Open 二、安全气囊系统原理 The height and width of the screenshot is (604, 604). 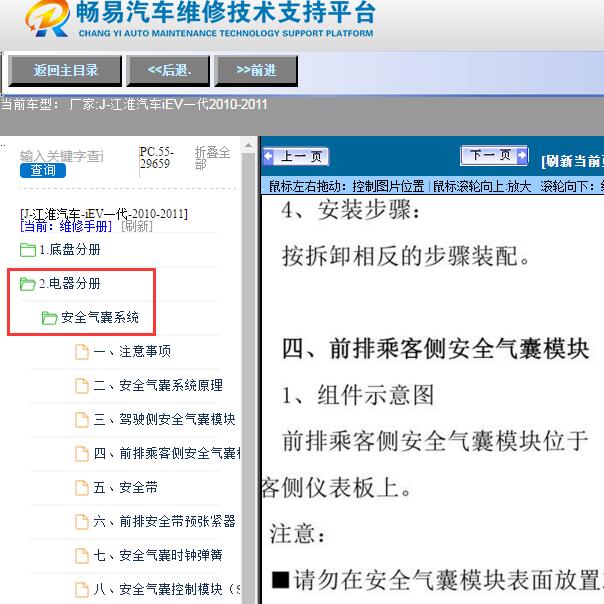pyautogui.click(x=158, y=385)
